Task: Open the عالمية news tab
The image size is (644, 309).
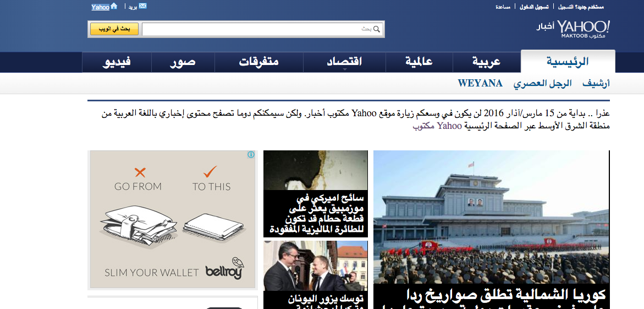Action: coord(419,62)
